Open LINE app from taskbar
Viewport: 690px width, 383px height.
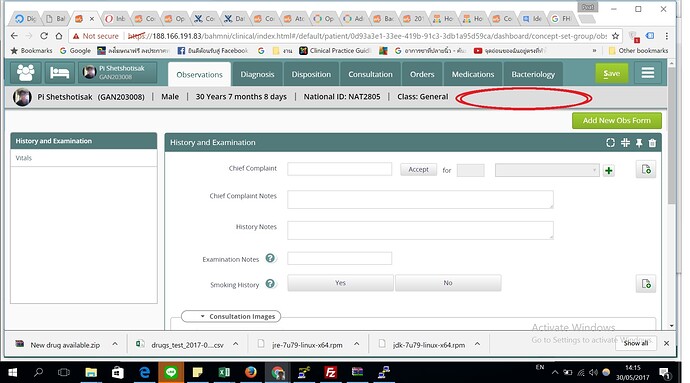(171, 372)
